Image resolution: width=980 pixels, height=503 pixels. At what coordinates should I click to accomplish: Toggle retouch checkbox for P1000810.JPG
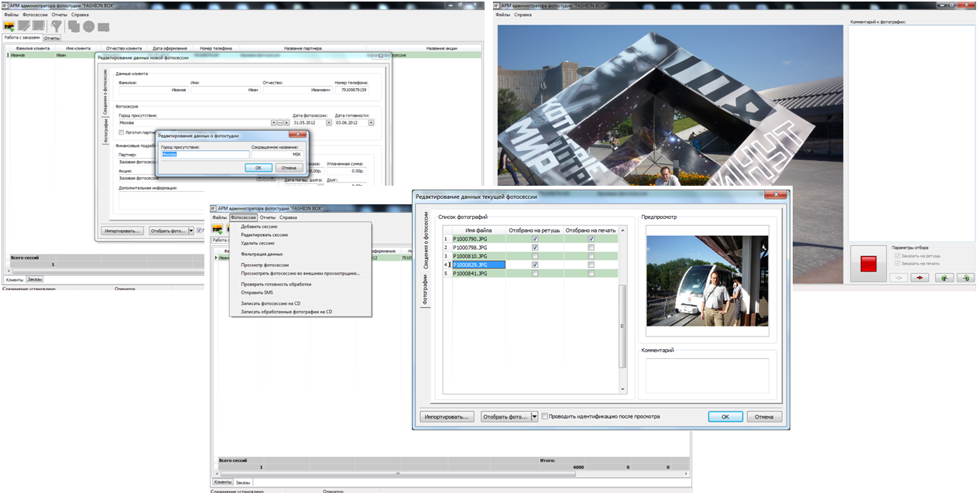click(535, 256)
